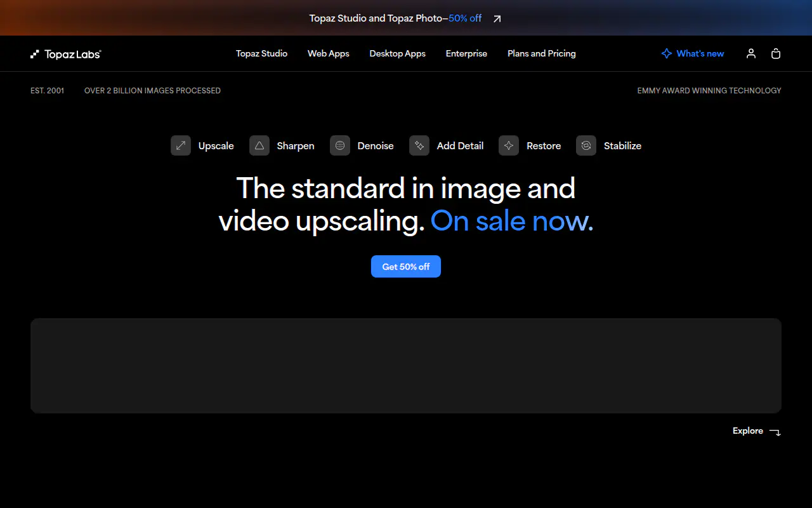Click the sparkle icon beside What's new

[667, 54]
